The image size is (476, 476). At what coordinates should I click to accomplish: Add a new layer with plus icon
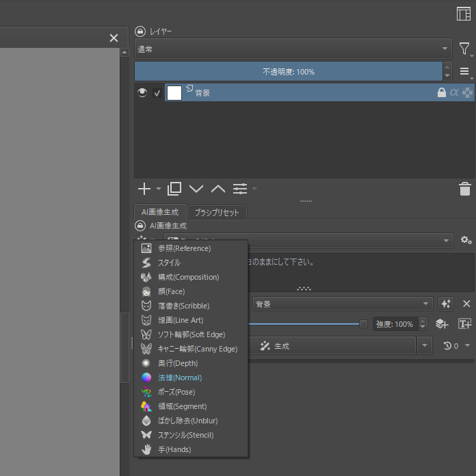(144, 189)
